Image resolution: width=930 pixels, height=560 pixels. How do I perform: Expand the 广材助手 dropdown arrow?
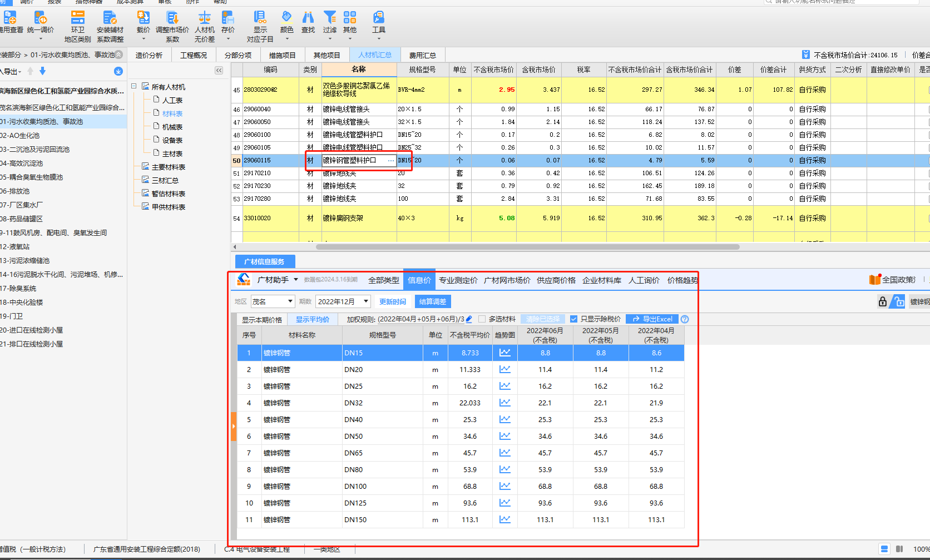[x=296, y=280]
